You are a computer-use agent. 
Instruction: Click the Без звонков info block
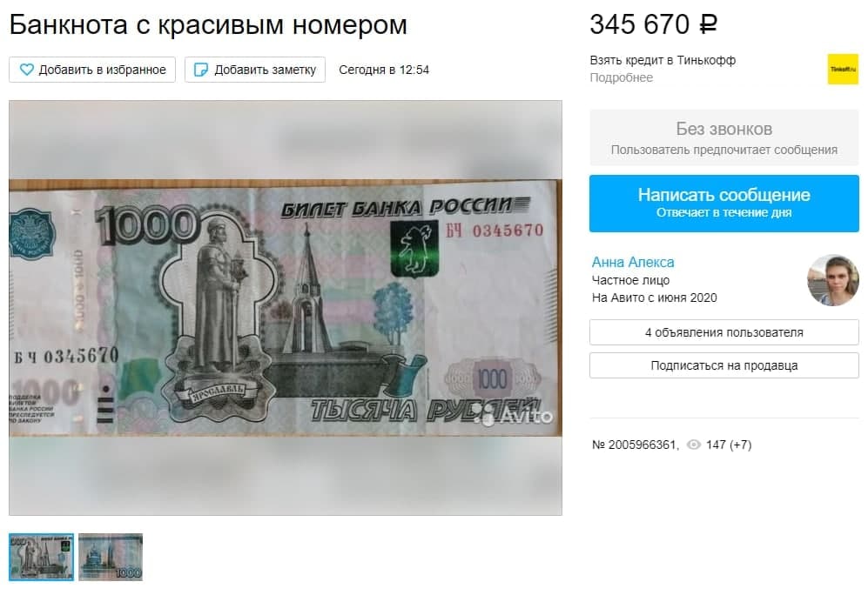[724, 137]
